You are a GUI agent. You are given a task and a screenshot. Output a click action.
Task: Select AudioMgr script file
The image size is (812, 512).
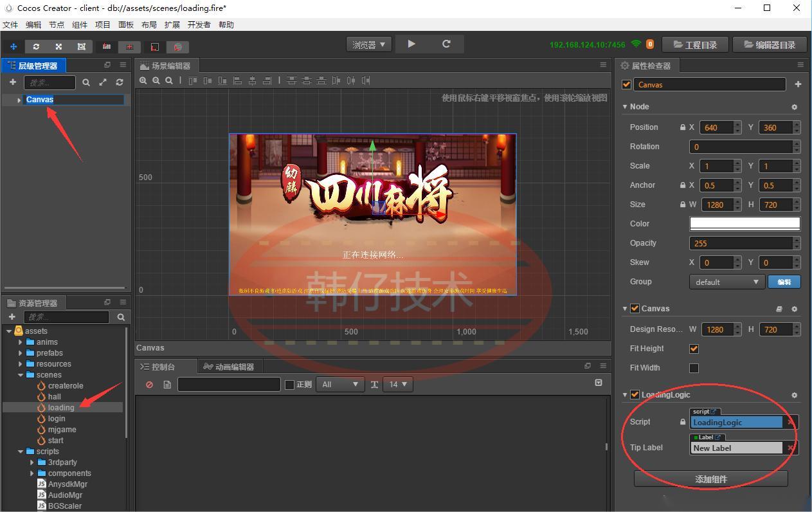[x=65, y=495]
